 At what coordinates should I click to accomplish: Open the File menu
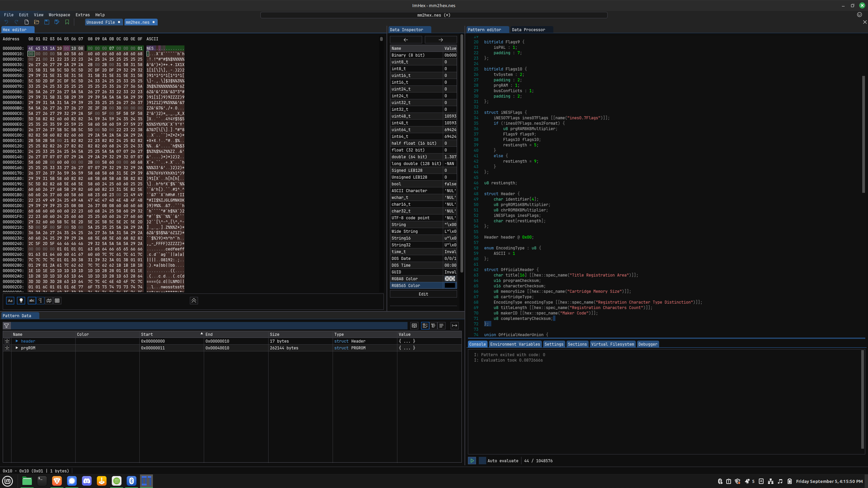click(x=9, y=15)
